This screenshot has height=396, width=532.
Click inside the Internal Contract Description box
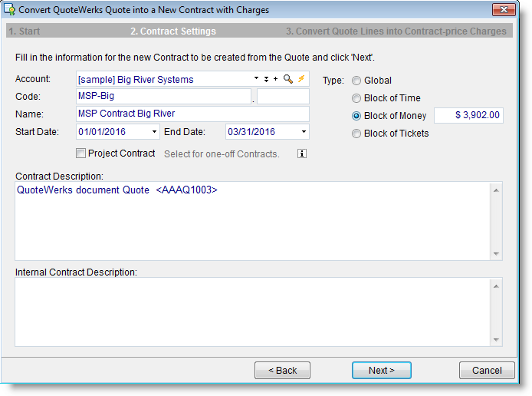251,312
